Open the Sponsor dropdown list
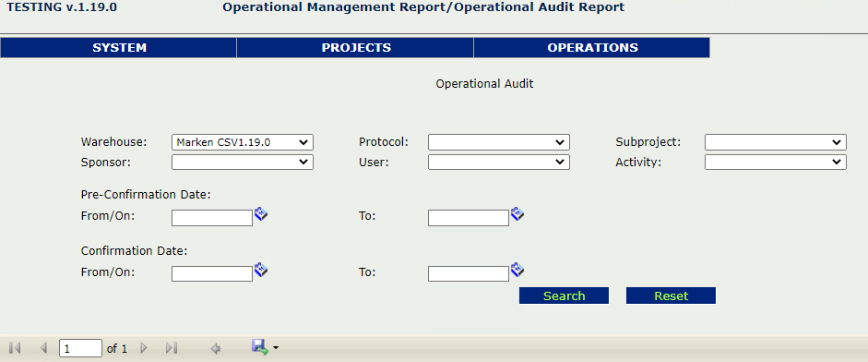868x362 pixels. point(243,162)
